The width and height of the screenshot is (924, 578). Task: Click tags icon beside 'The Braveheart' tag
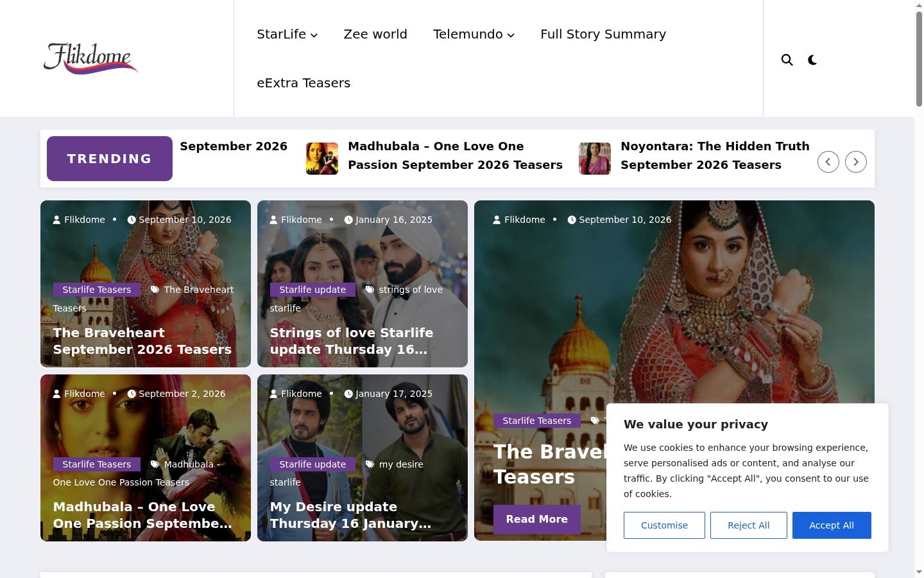(155, 290)
